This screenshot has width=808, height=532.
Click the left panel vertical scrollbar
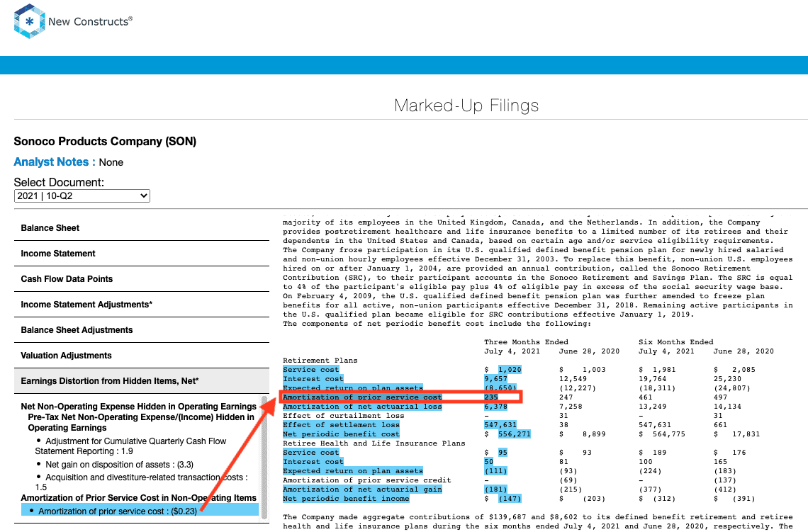[x=264, y=458]
